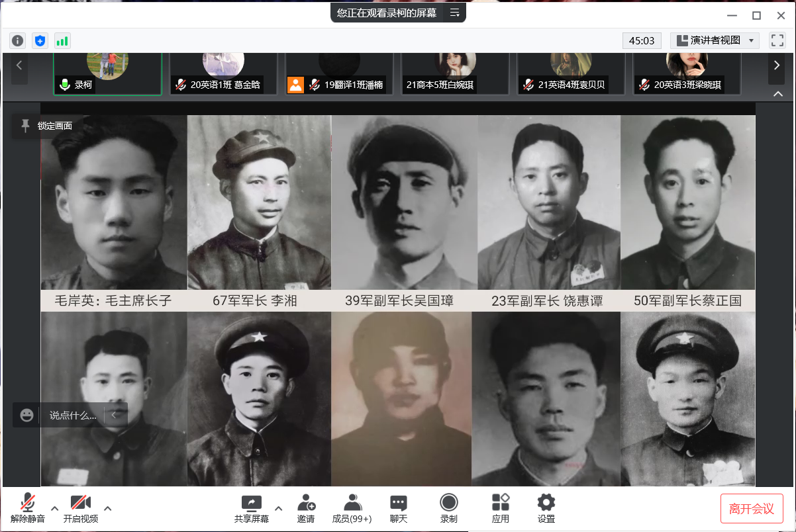The width and height of the screenshot is (796, 532).
Task: Open meeting Settings gear
Action: 546,508
